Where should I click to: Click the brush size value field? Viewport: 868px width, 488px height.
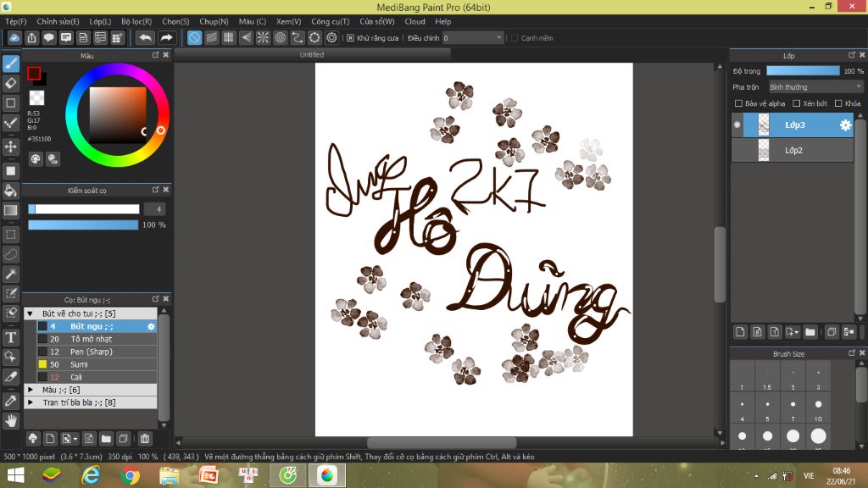point(155,209)
